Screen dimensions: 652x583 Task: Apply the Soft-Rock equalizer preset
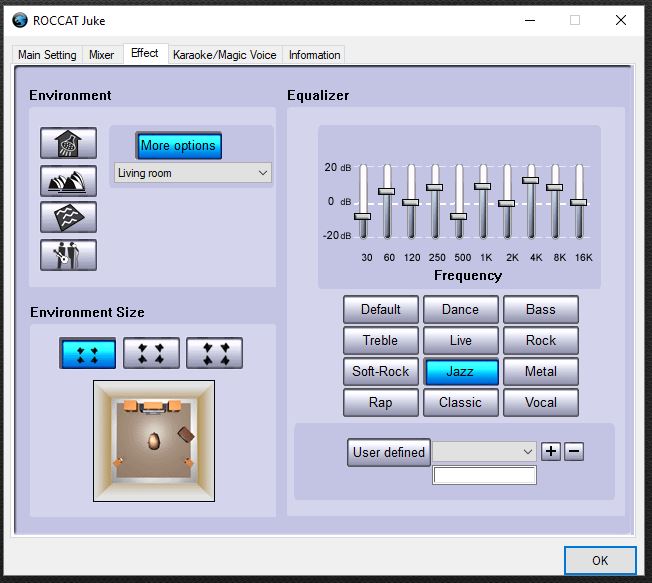pyautogui.click(x=381, y=371)
